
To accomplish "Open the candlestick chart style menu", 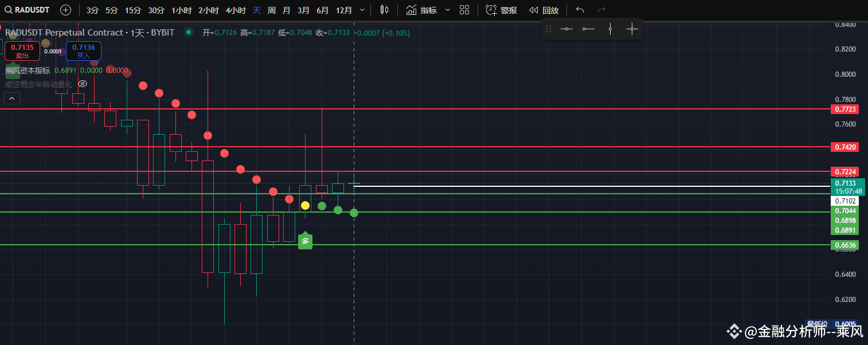I will 384,10.
